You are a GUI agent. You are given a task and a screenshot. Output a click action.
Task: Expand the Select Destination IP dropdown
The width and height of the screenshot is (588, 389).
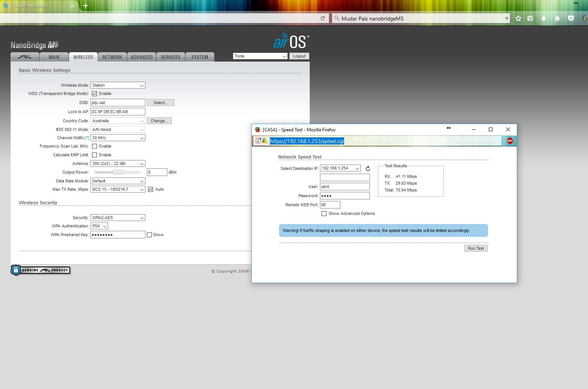340,168
